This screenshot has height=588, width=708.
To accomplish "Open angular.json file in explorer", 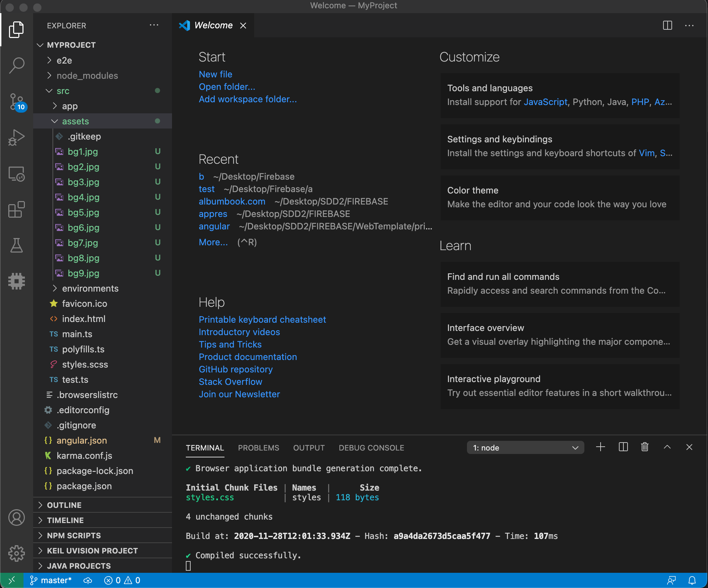I will click(x=82, y=440).
